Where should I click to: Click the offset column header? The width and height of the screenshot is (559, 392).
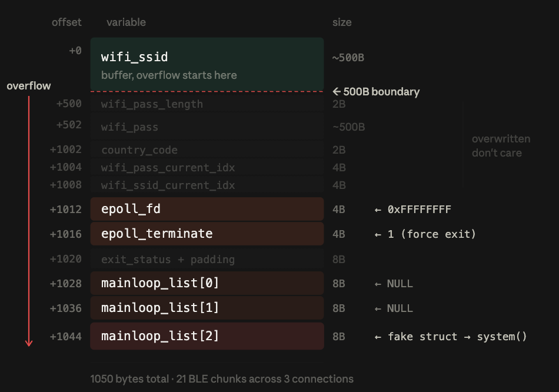click(66, 22)
